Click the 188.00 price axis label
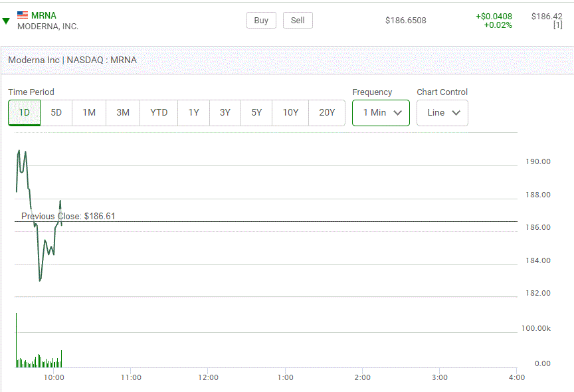The height and width of the screenshot is (392, 574). click(x=538, y=195)
